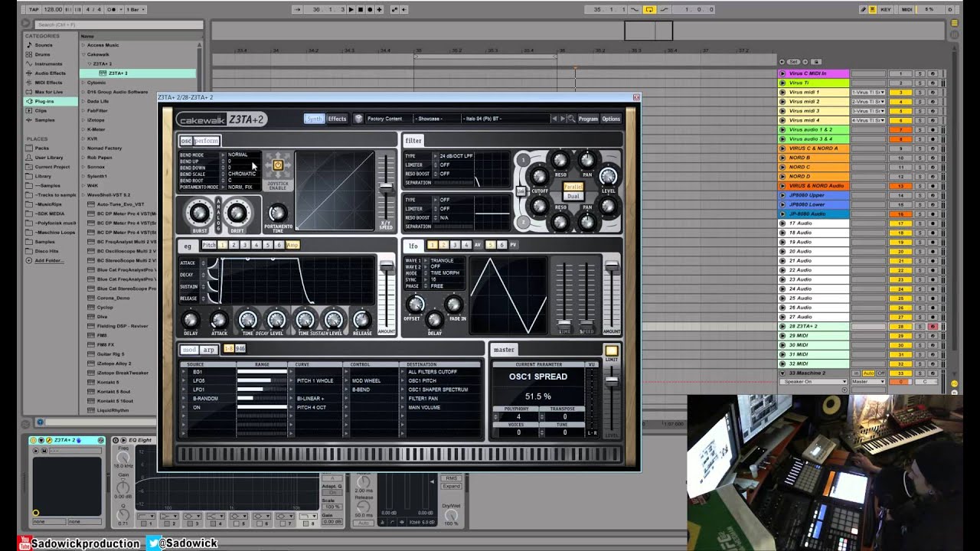Open the Showcase category dropdown
Image resolution: width=980 pixels, height=551 pixels.
[x=437, y=119]
